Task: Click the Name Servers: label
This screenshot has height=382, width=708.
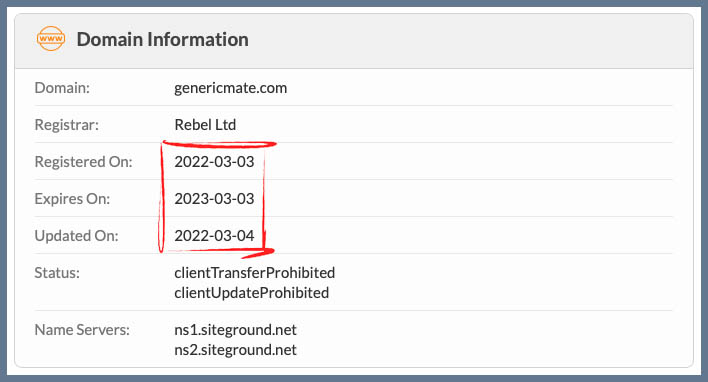Action: pyautogui.click(x=82, y=330)
